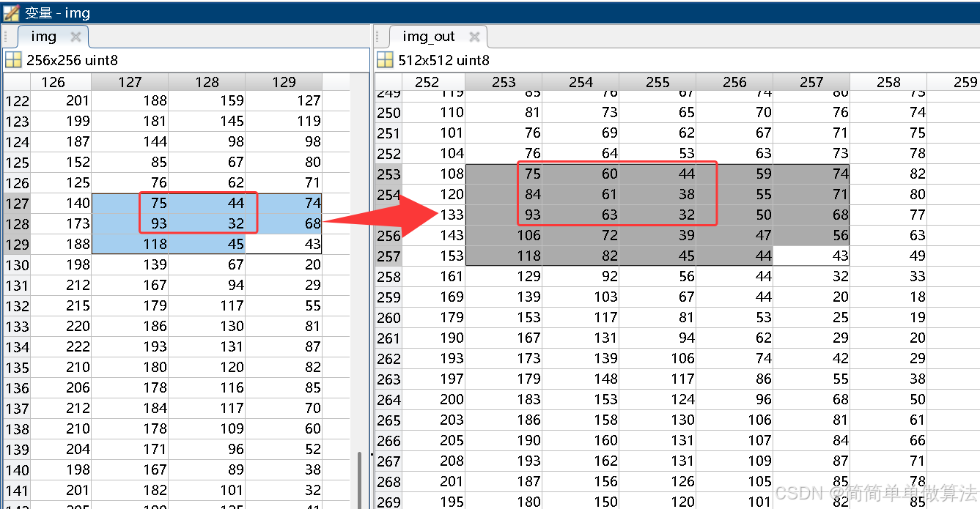
Task: Select cell 161 in img_out row 258
Action: pyautogui.click(x=434, y=276)
